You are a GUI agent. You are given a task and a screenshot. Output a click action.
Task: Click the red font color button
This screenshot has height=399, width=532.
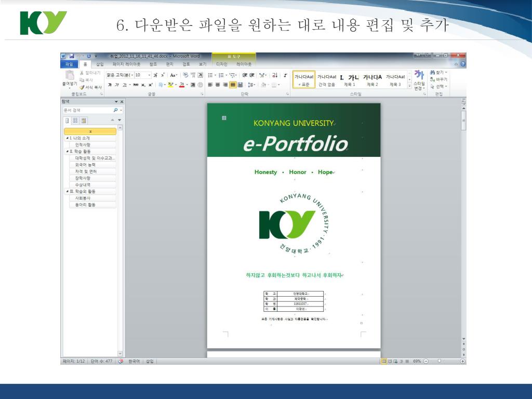182,85
